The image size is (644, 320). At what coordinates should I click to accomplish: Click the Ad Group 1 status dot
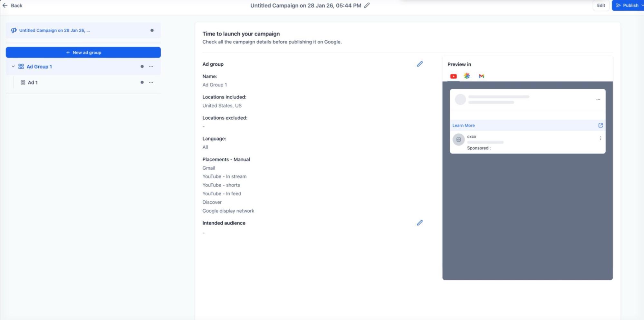(x=142, y=66)
